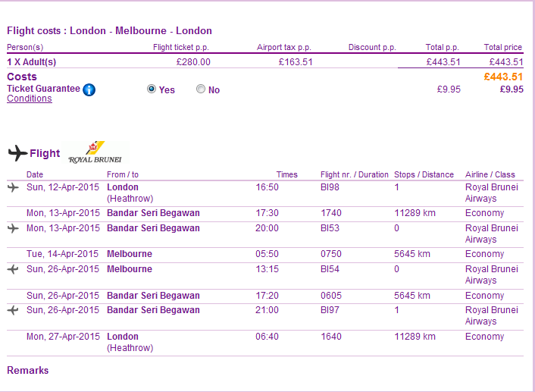The width and height of the screenshot is (535, 392).
Task: Click the Ticket Guarantee label
Action: click(43, 89)
